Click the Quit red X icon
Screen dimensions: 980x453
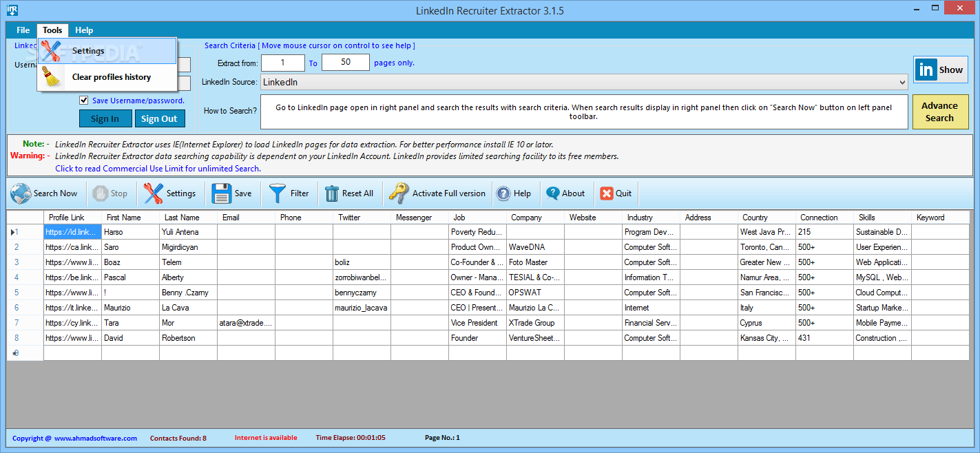pos(606,193)
